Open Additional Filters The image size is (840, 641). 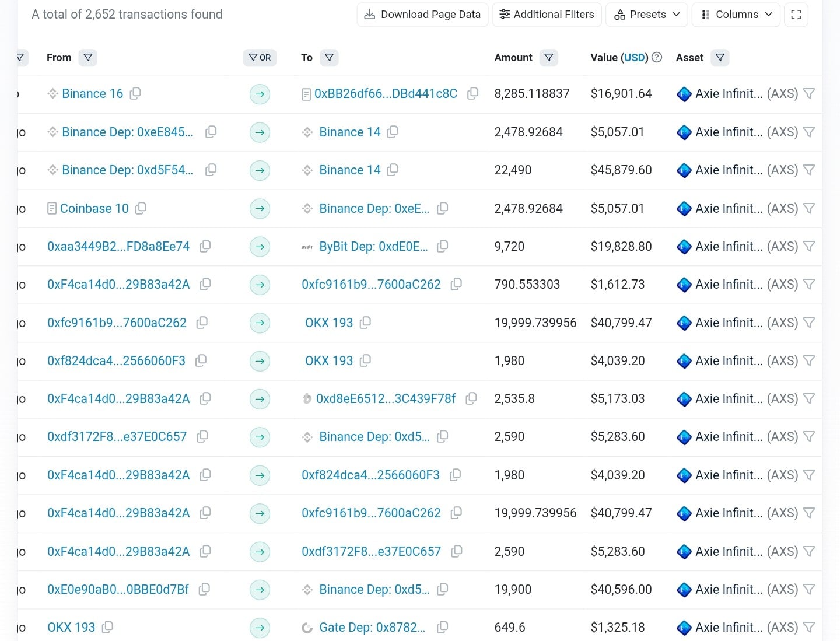(547, 14)
